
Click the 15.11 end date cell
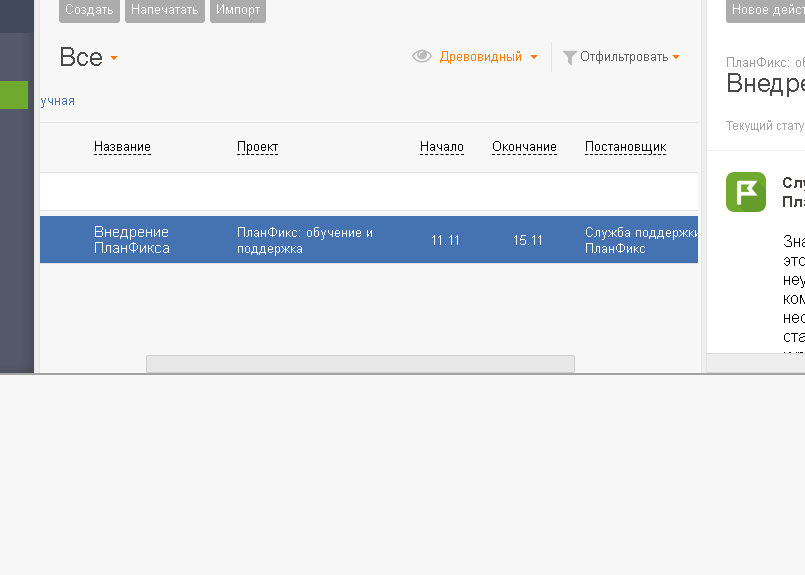tap(528, 240)
